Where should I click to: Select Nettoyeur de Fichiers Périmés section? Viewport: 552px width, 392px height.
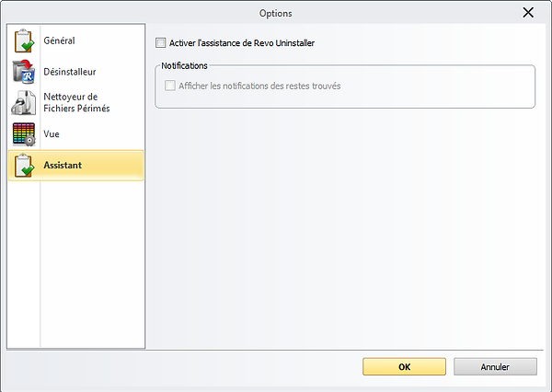point(76,102)
